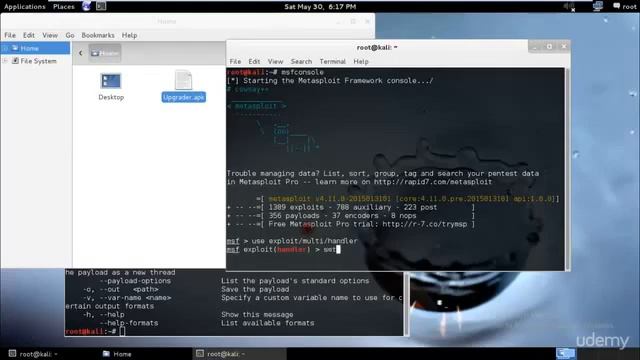This screenshot has width=640, height=360.
Task: Click the Home path bar button
Action: click(x=105, y=53)
